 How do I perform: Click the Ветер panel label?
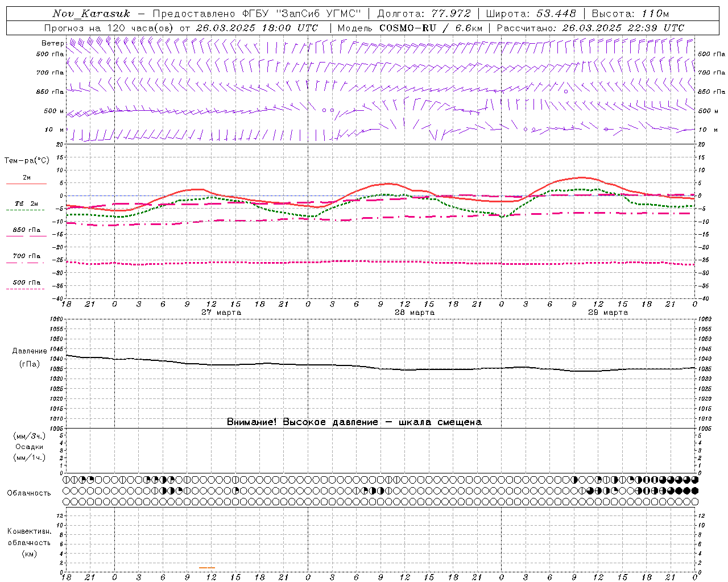click(x=52, y=43)
